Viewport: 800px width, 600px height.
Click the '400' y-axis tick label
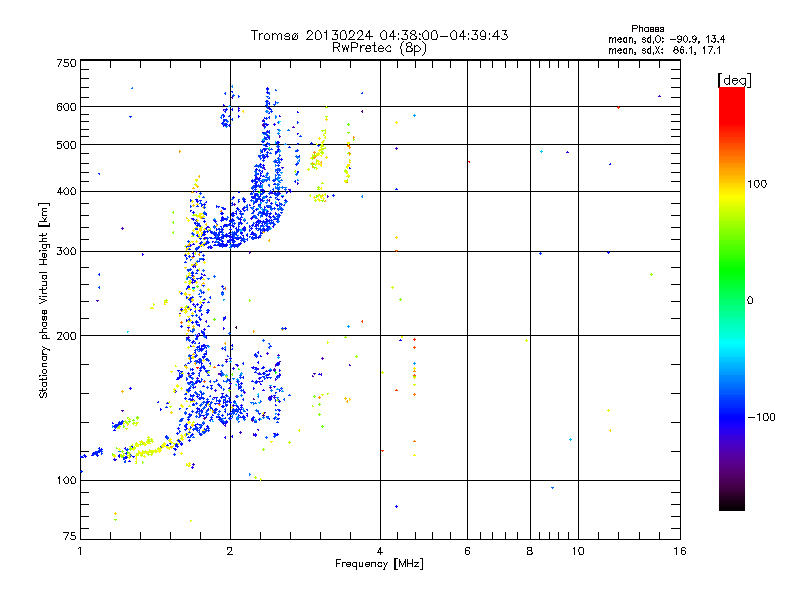pyautogui.click(x=66, y=191)
